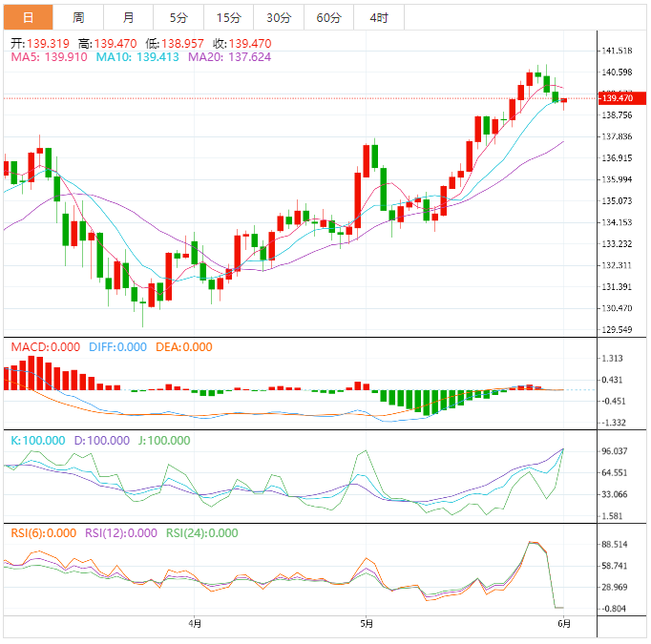Click the RSI(6) indicator label
This screenshot has width=651, height=644.
pos(43,533)
